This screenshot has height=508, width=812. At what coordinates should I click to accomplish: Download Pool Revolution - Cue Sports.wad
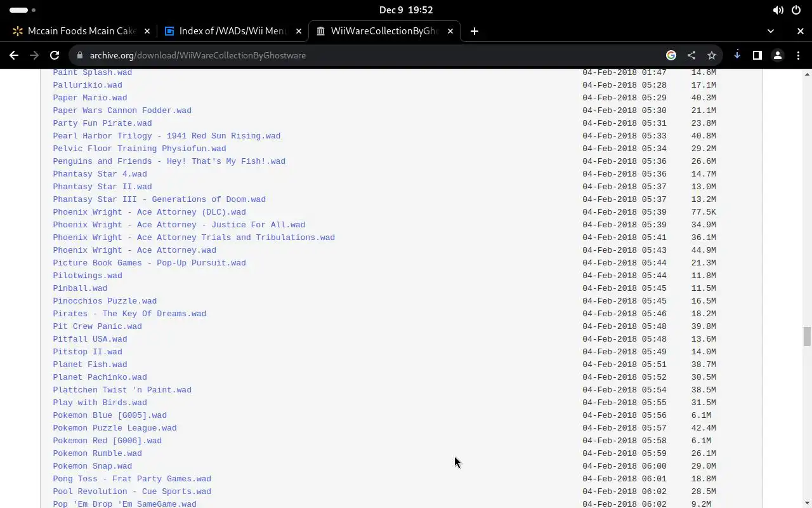click(x=132, y=491)
